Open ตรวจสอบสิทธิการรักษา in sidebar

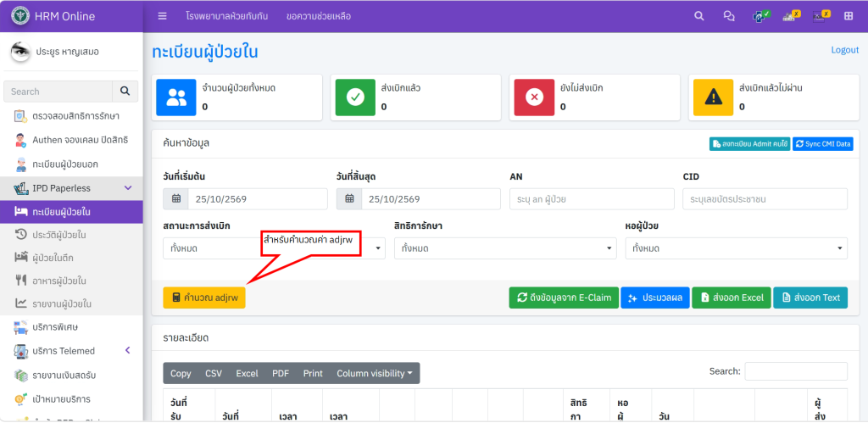point(71,116)
